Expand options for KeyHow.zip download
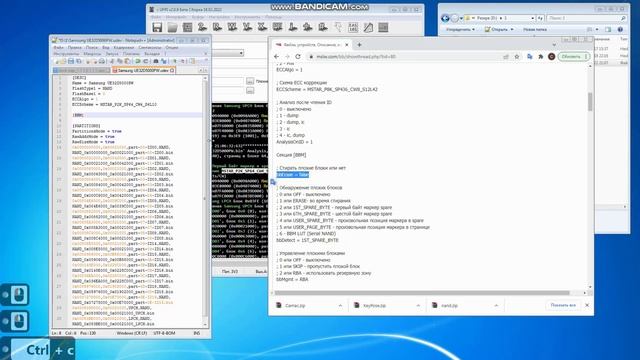 [x=418, y=305]
